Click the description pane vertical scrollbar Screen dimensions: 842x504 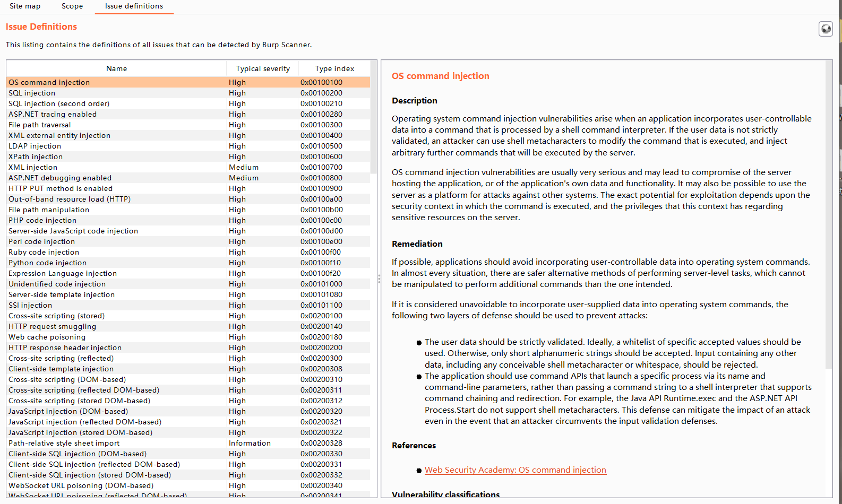(829, 214)
